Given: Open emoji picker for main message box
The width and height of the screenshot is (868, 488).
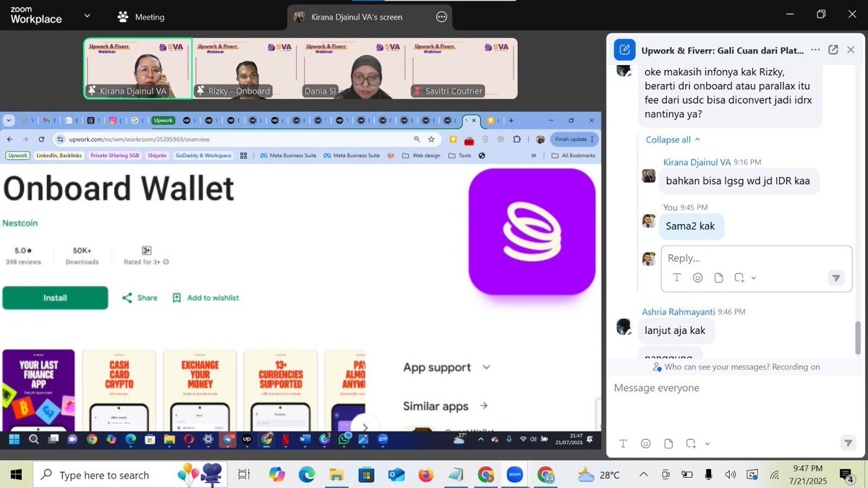Looking at the screenshot, I should tap(646, 444).
